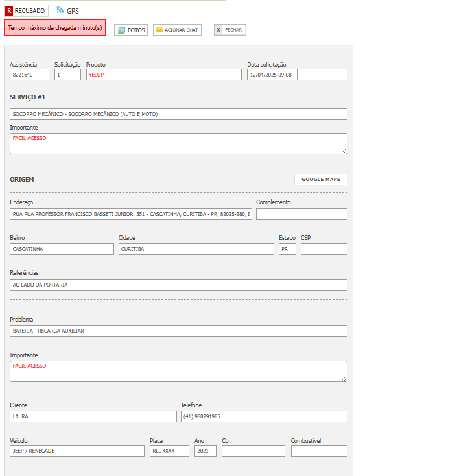Click the empty CEP field
Image resolution: width=459 pixels, height=476 pixels.
(x=324, y=249)
